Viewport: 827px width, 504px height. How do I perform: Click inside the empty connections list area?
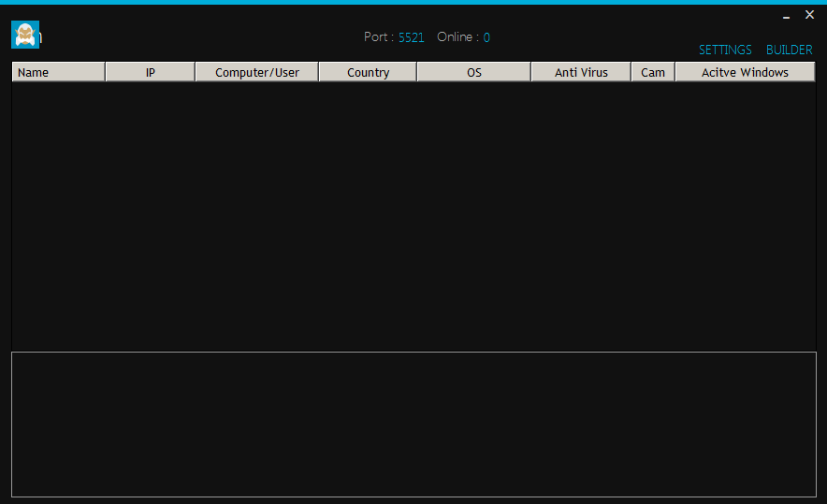[x=413, y=215]
